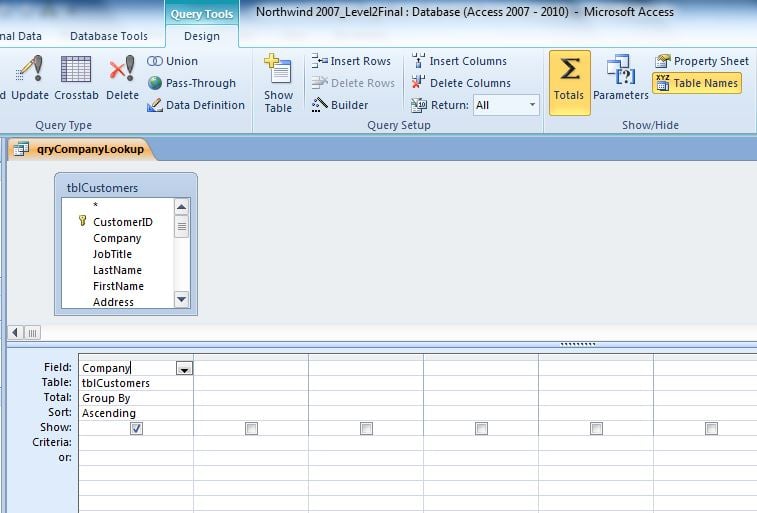757x513 pixels.
Task: Check Show checkbox in sixth grid column
Action: pyautogui.click(x=711, y=428)
